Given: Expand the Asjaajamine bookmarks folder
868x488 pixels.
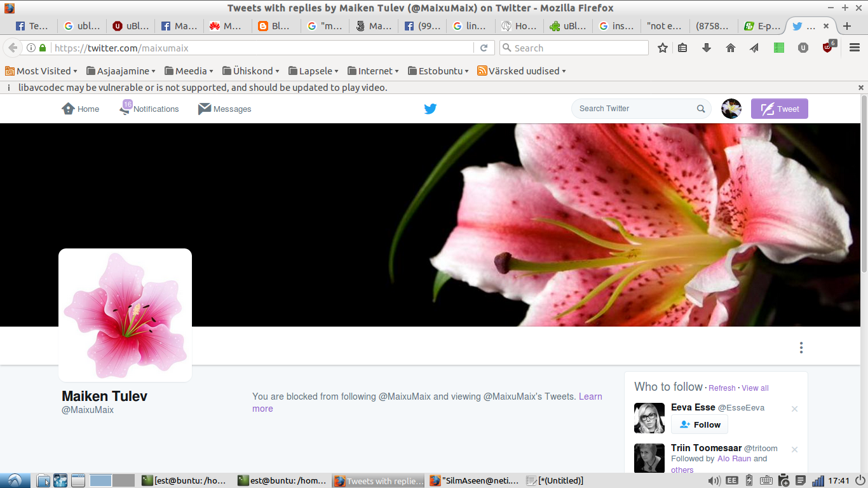Looking at the screenshot, I should (x=121, y=71).
